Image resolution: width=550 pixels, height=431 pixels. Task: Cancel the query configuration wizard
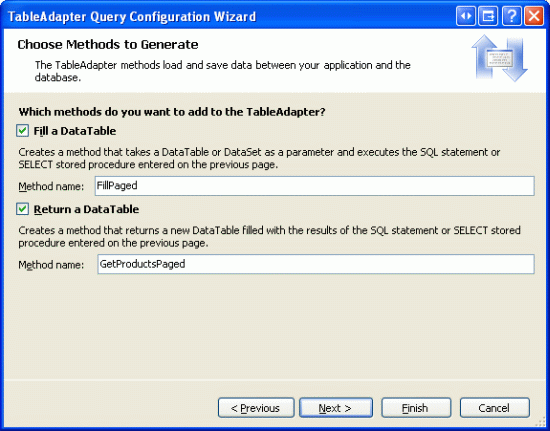coord(495,408)
